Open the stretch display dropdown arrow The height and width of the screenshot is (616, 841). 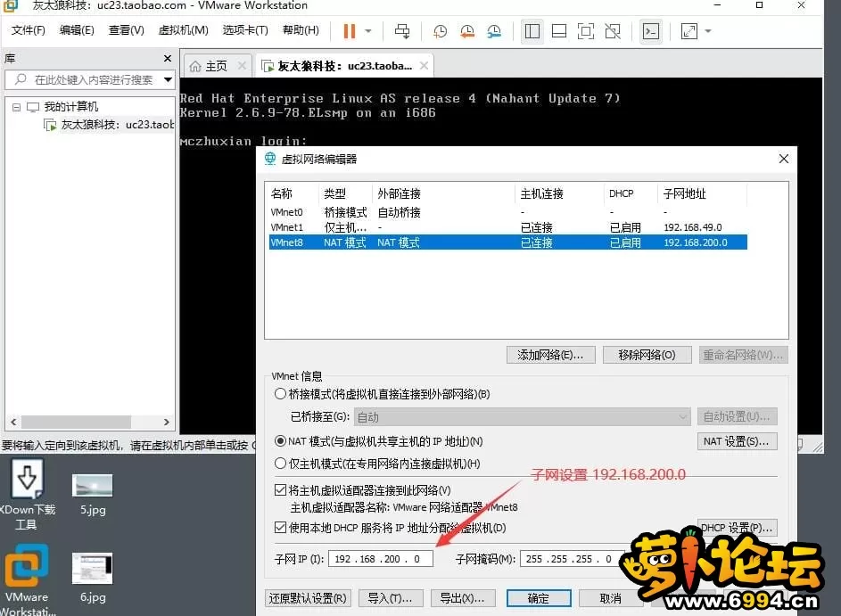708,31
